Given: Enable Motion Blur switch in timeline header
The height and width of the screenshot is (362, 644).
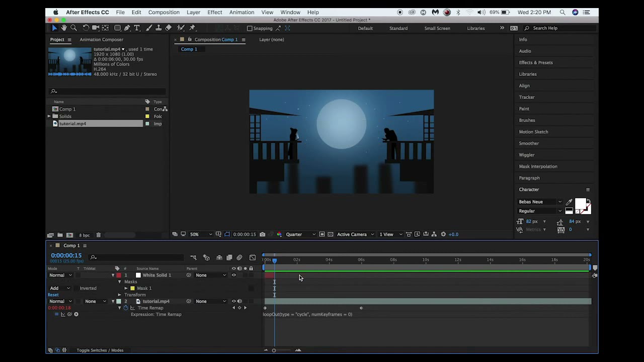Looking at the screenshot, I should click(239, 257).
